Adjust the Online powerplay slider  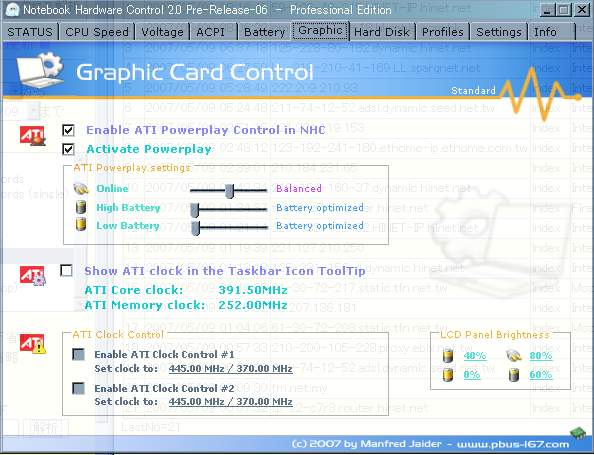[x=229, y=191]
